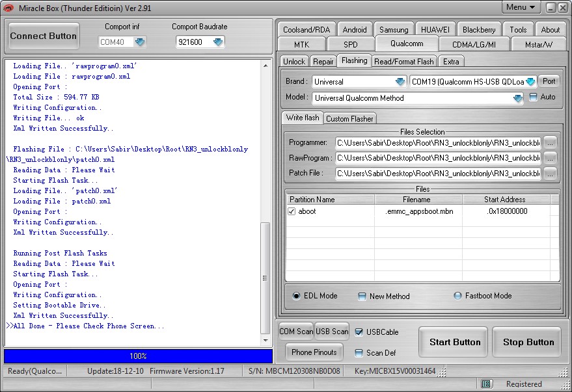Open the Repair sub-tab
The width and height of the screenshot is (572, 392).
click(323, 62)
